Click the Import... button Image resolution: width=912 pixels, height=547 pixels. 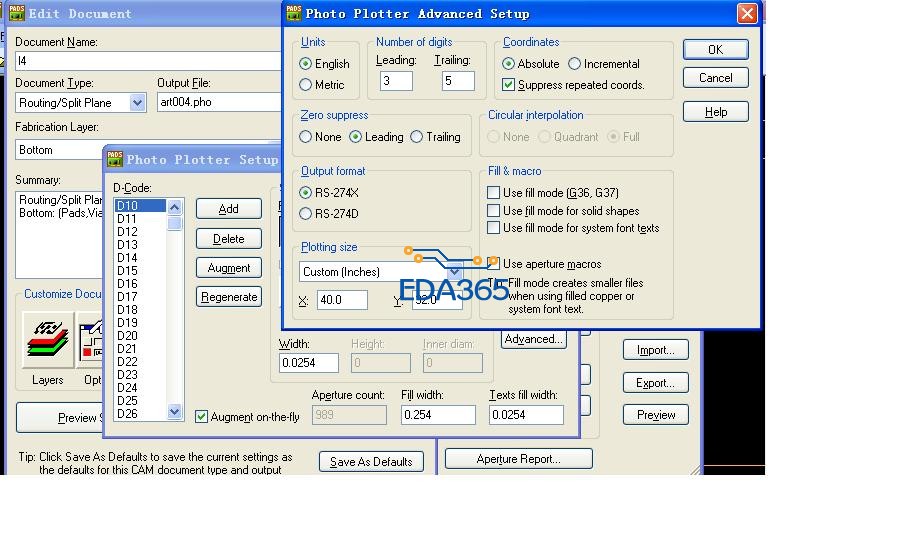click(x=656, y=350)
